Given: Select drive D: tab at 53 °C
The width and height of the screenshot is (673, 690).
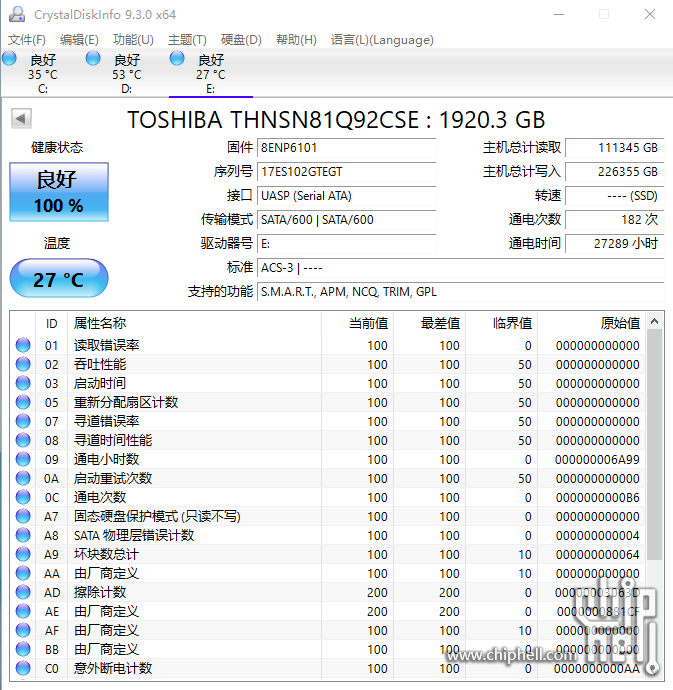Looking at the screenshot, I should point(127,73).
